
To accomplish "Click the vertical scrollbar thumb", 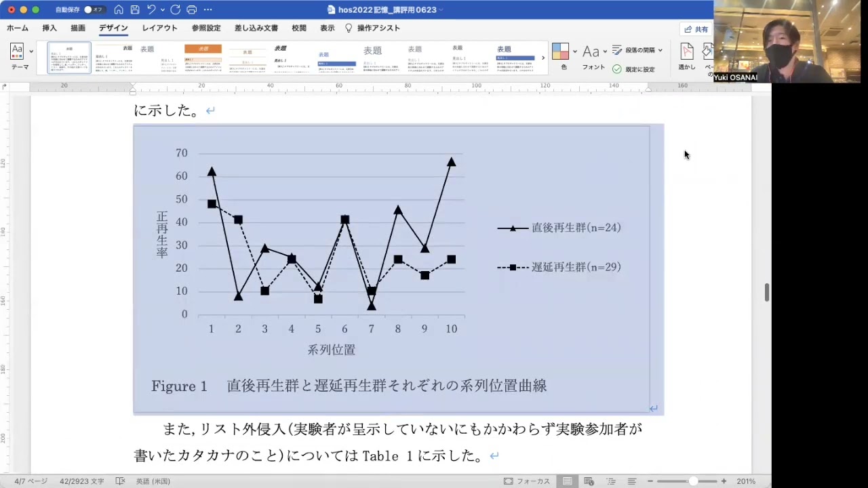I will tap(767, 293).
